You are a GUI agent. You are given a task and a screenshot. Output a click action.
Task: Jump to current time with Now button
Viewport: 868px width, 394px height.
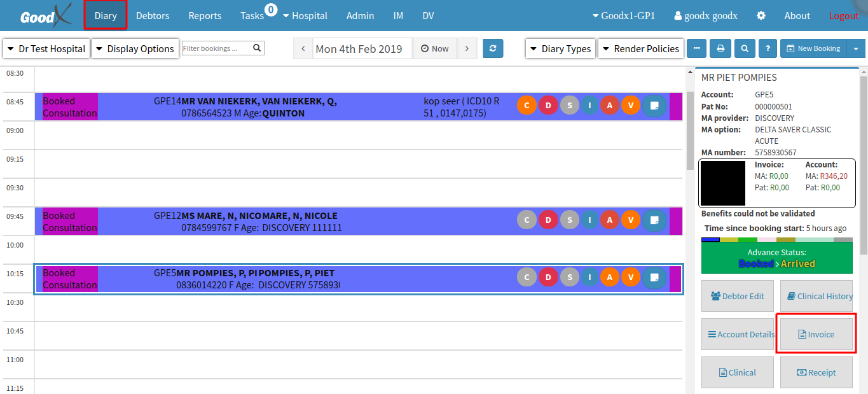pos(435,48)
